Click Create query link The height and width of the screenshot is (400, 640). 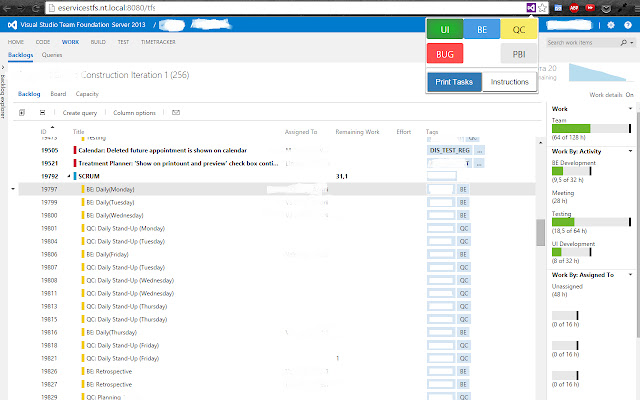(80, 113)
